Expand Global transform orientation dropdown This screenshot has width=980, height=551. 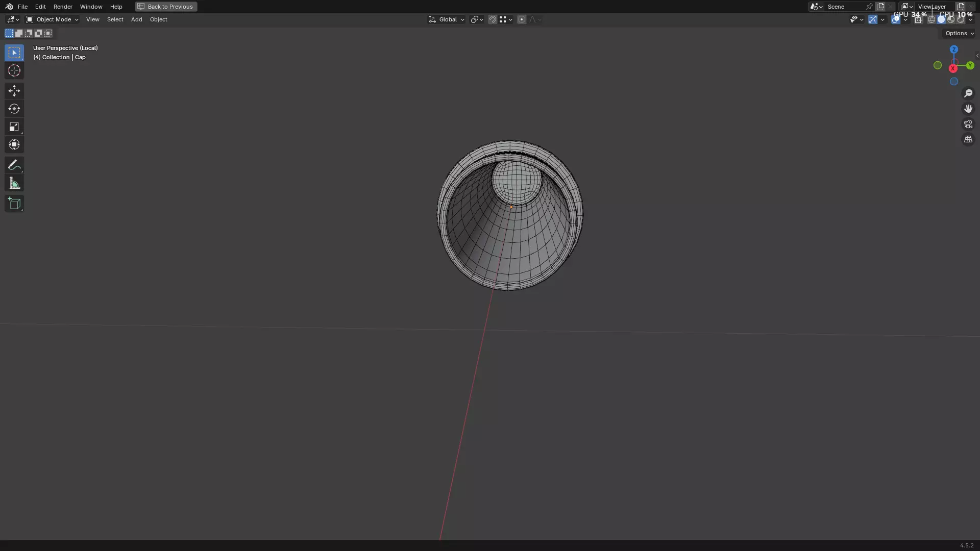(447, 19)
